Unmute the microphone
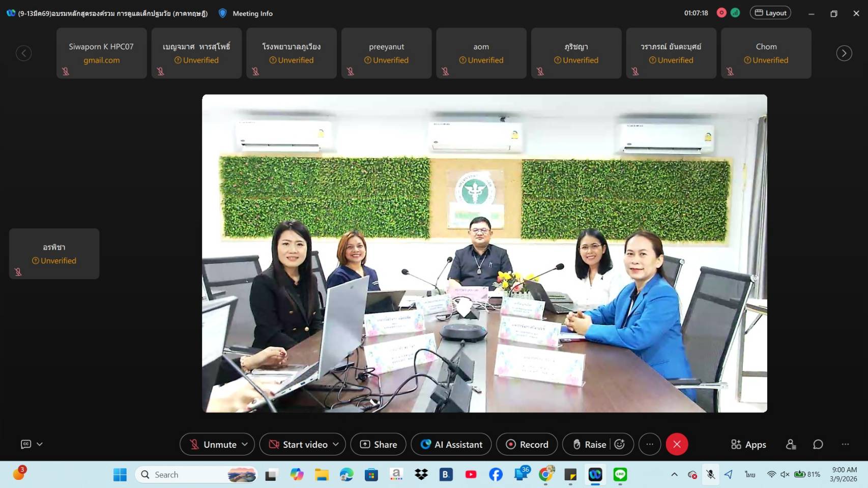Image resolution: width=868 pixels, height=488 pixels. click(213, 444)
